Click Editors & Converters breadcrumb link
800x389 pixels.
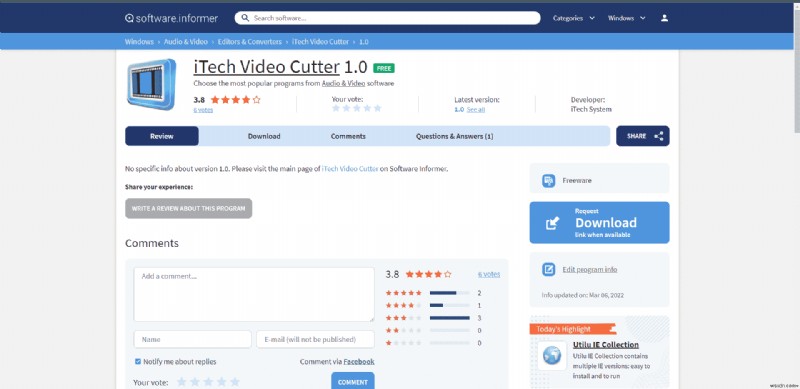click(249, 41)
